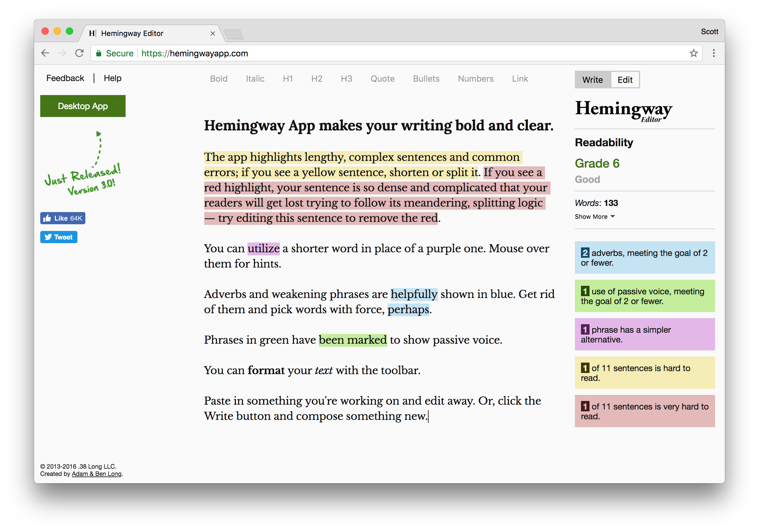Click the yellow hard to read card

click(645, 372)
